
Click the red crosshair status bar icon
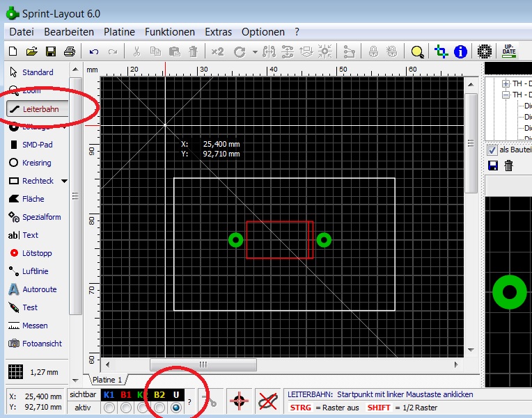[240, 401]
